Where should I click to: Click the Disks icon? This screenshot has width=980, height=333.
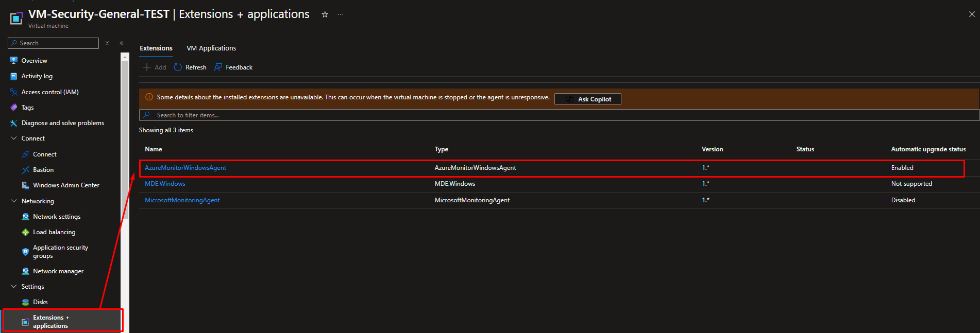[x=25, y=302]
